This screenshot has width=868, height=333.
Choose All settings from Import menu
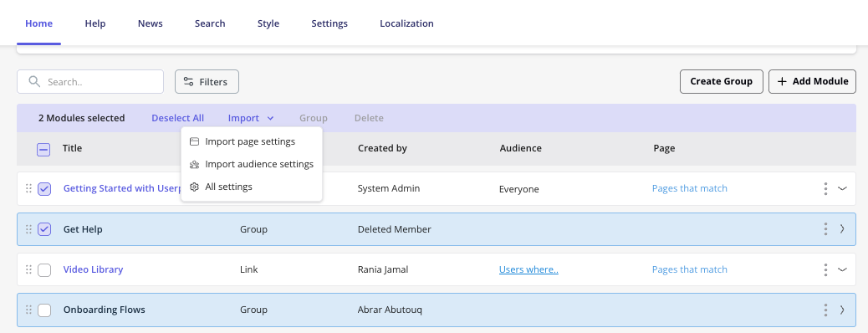252,187
